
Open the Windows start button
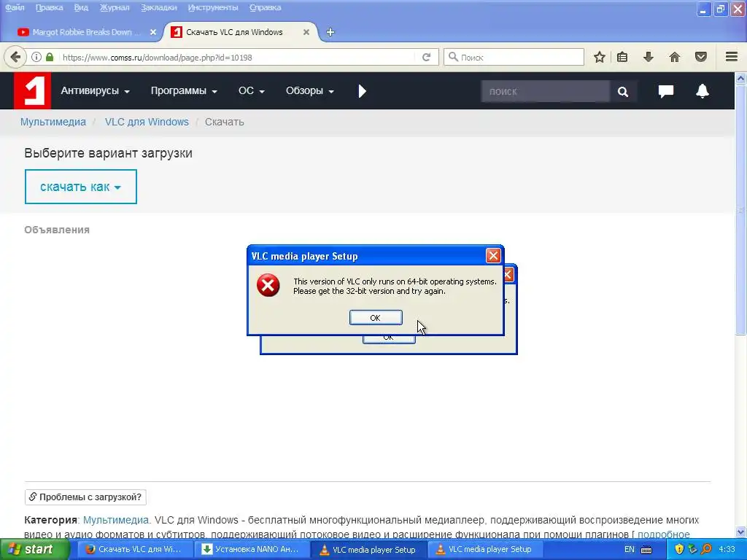point(34,550)
